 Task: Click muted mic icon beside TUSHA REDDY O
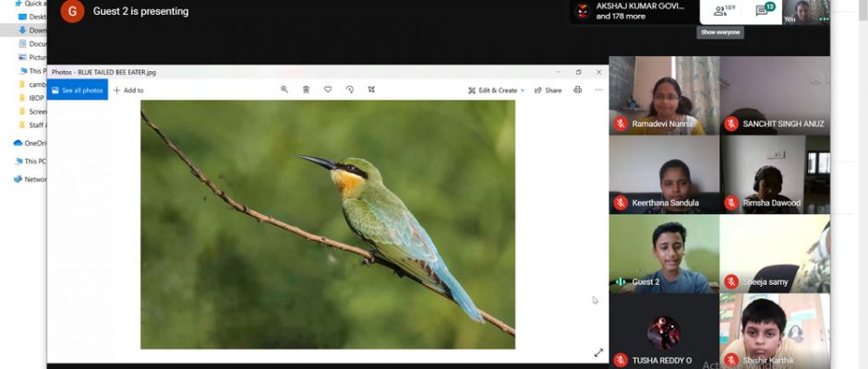click(x=621, y=360)
